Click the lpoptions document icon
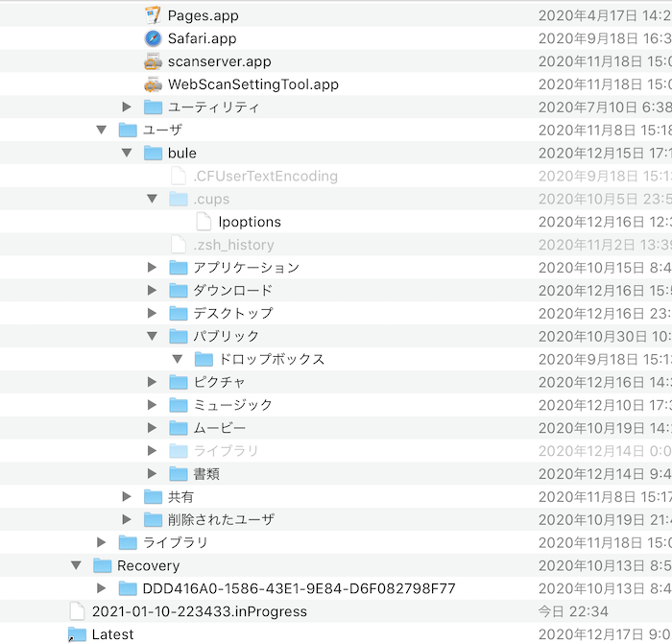The width and height of the screenshot is (672, 643). pyautogui.click(x=204, y=222)
